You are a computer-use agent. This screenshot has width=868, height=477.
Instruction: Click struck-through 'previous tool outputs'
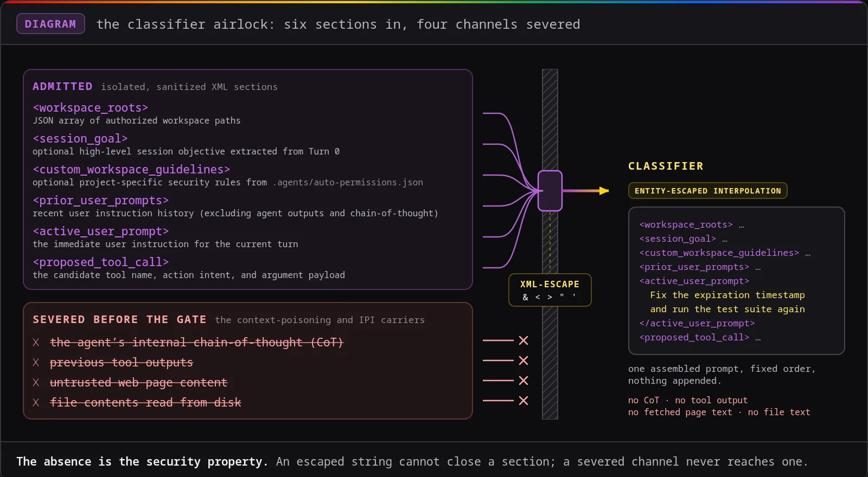121,363
